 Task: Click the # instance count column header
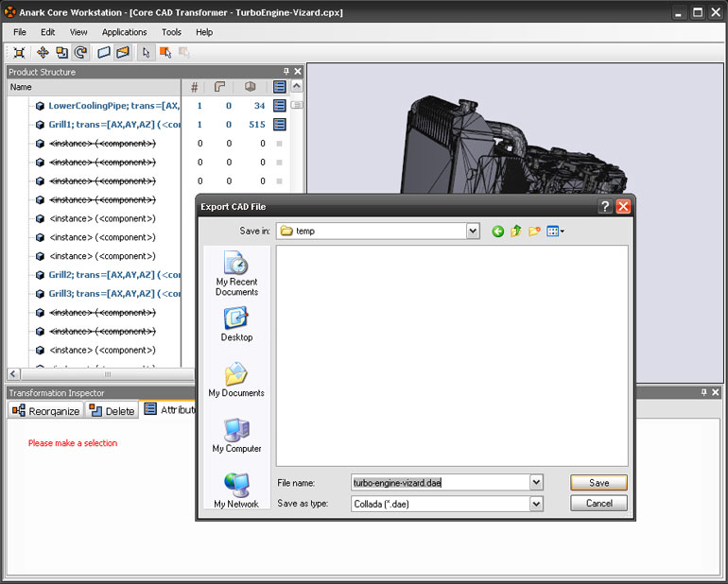click(195, 87)
